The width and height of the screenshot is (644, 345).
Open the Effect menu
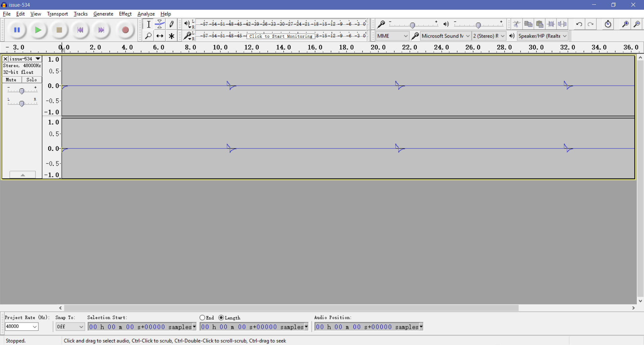click(125, 14)
